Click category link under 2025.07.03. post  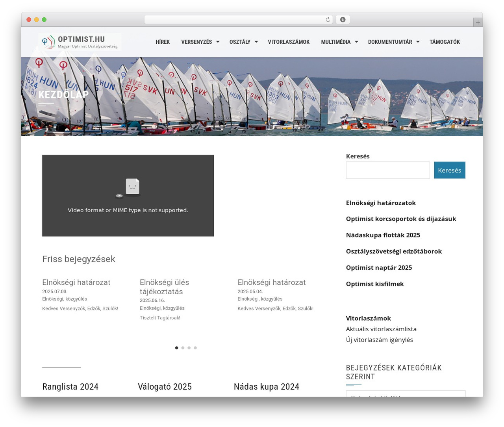65,299
